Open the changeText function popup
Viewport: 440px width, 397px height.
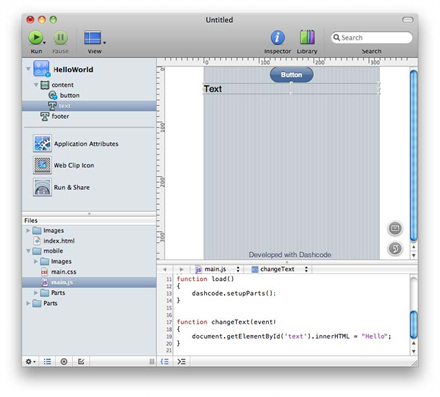coord(280,269)
